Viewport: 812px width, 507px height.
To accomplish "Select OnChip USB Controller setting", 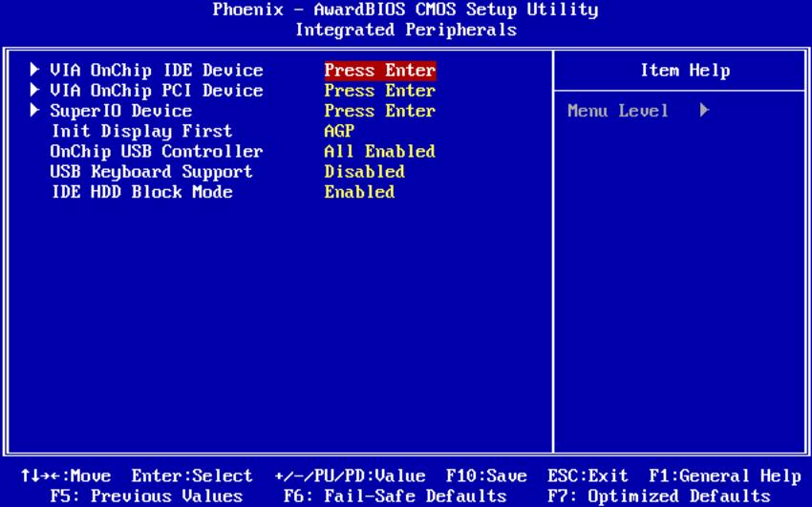I will [157, 151].
